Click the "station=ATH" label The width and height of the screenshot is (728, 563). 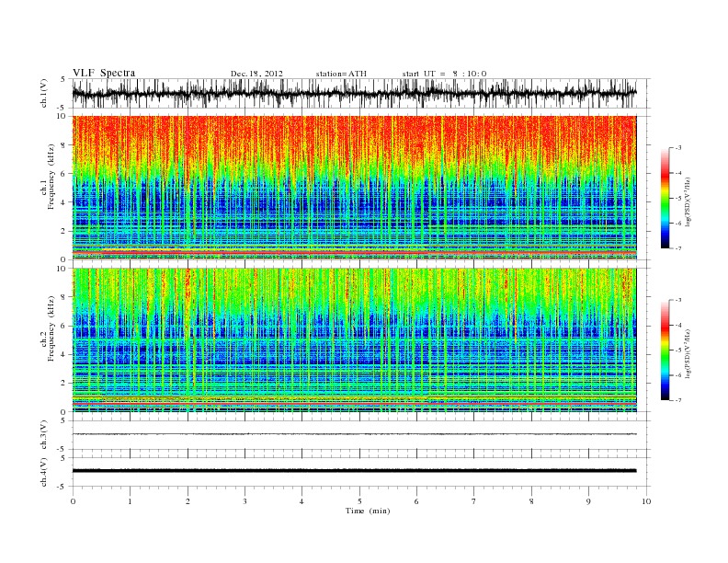click(x=341, y=74)
